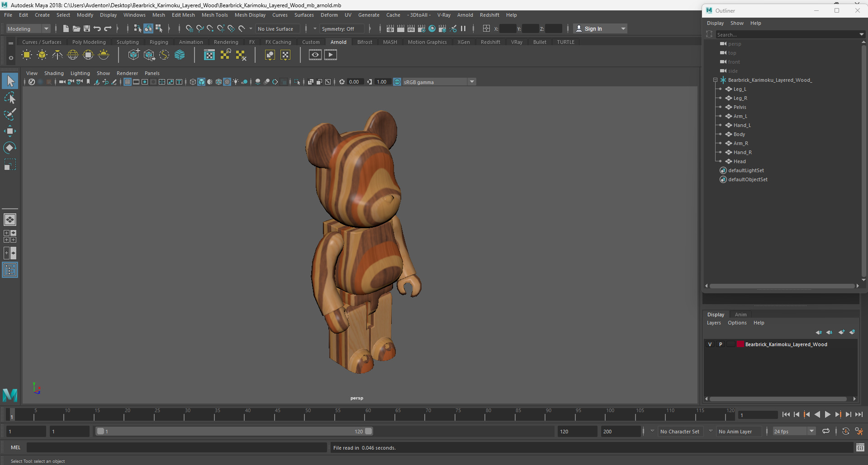Switch to the Rendering shelf tab
Image resolution: width=868 pixels, height=465 pixels.
226,42
